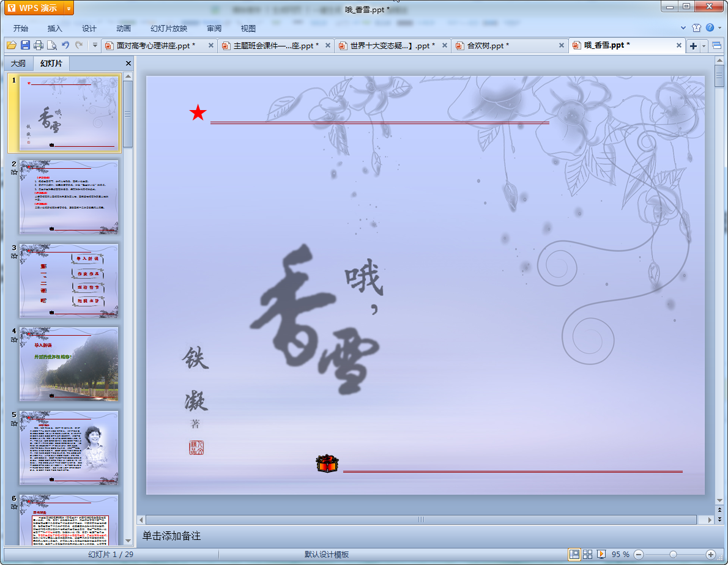Image resolution: width=728 pixels, height=565 pixels.
Task: Print the document via printer icon
Action: (39, 45)
